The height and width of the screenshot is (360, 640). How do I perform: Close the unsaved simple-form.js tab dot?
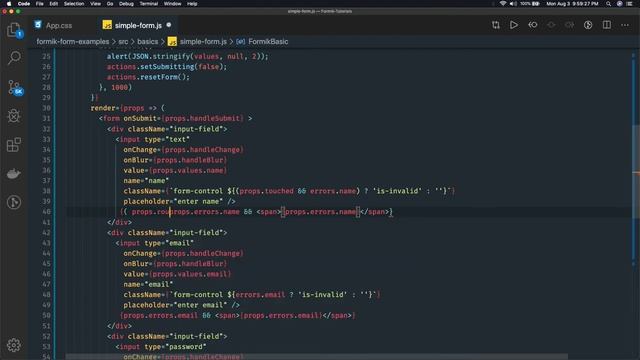tap(169, 25)
